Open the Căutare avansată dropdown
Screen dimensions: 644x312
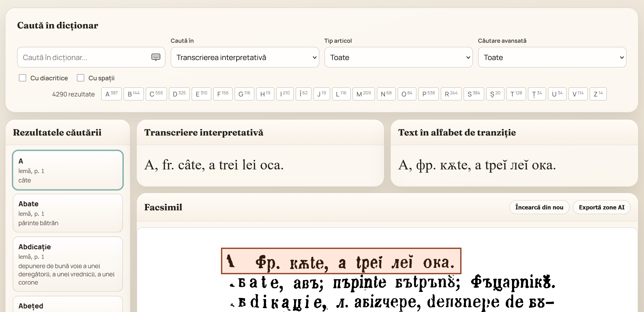[x=552, y=57]
